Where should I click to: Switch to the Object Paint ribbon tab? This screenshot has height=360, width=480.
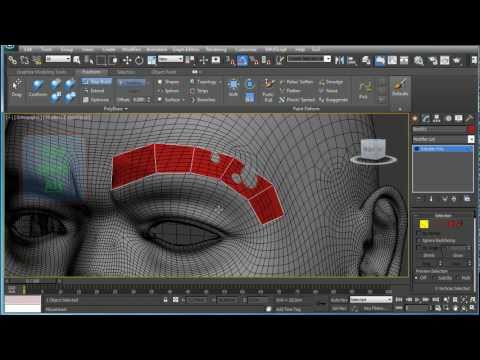point(164,72)
